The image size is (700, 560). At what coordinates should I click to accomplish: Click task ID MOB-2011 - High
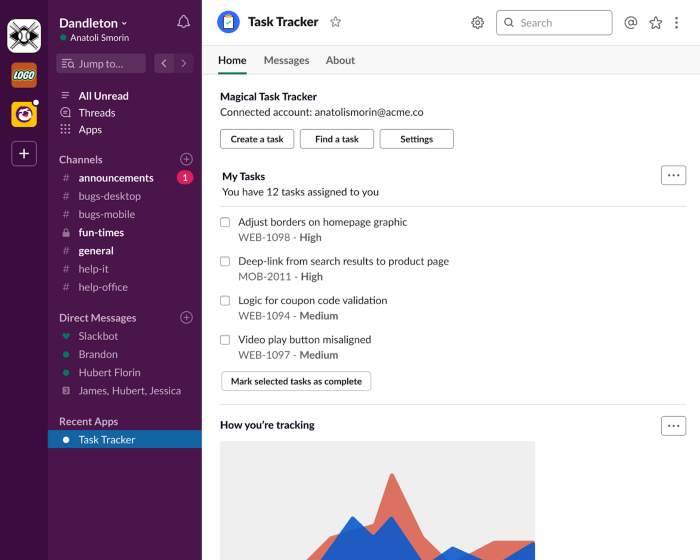280,277
